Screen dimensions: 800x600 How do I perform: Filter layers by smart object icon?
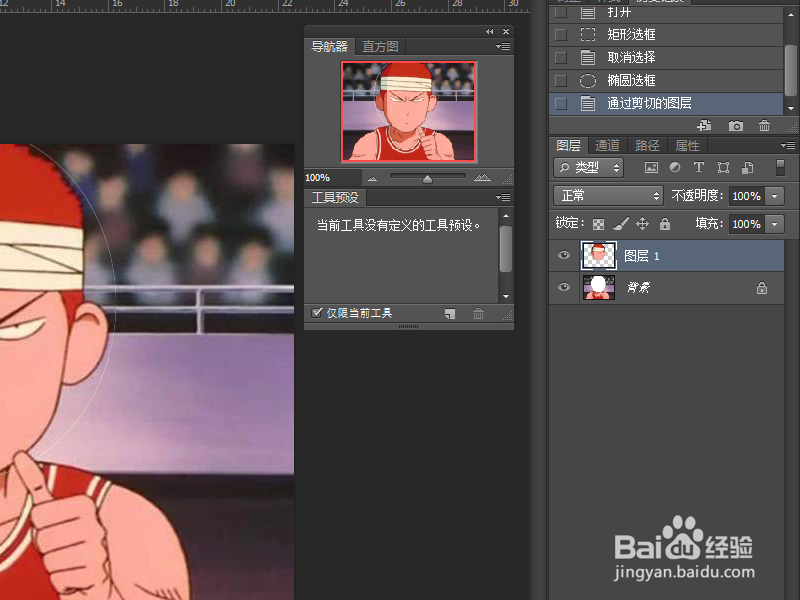tap(747, 167)
